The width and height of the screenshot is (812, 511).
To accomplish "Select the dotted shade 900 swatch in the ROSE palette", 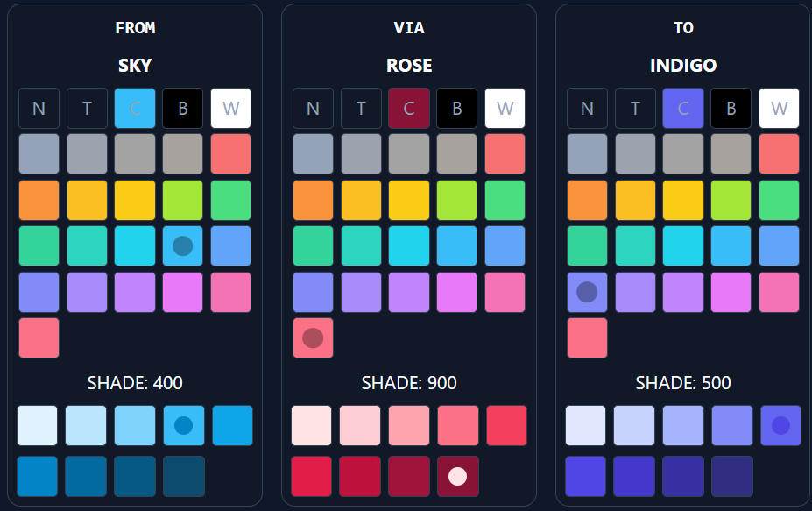I will [x=458, y=476].
